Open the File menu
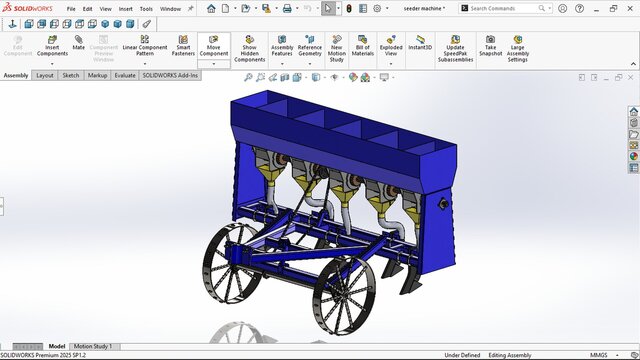The height and width of the screenshot is (360, 640). (71, 9)
